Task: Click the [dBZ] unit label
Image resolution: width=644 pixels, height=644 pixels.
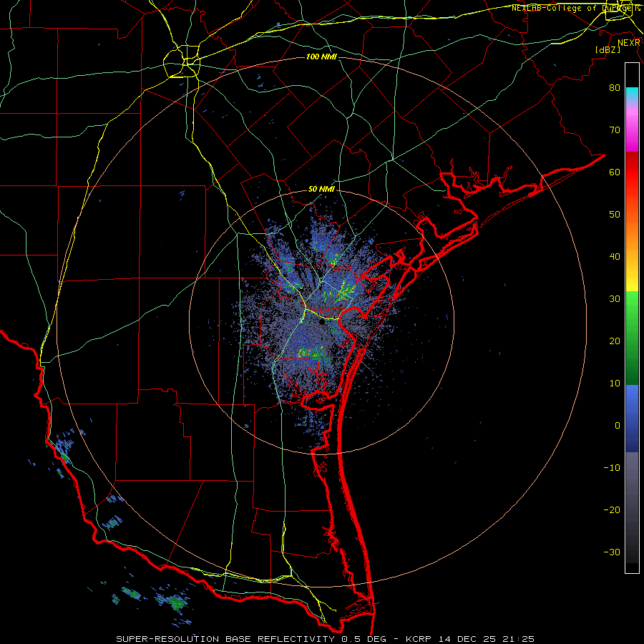Action: tap(608, 50)
